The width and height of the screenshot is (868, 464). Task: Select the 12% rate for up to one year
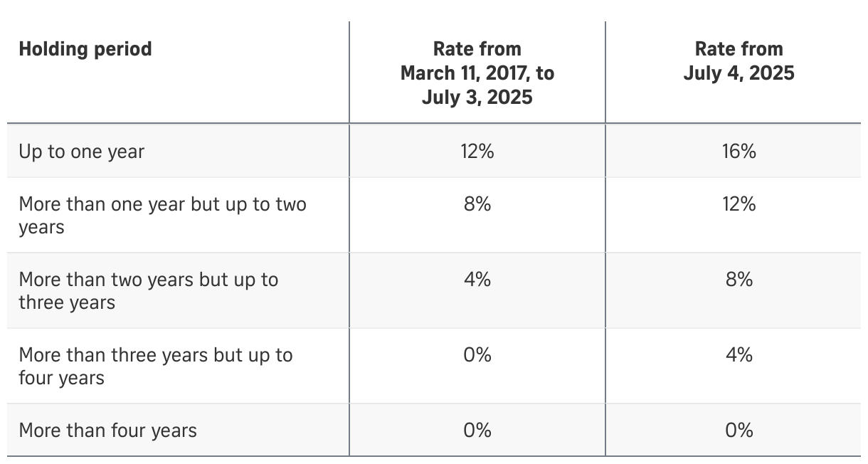pos(477,152)
